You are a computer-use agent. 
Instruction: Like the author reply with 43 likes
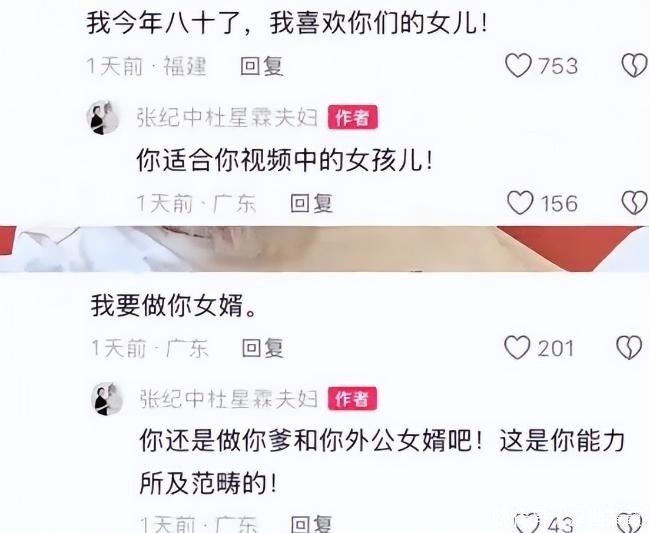(527, 523)
